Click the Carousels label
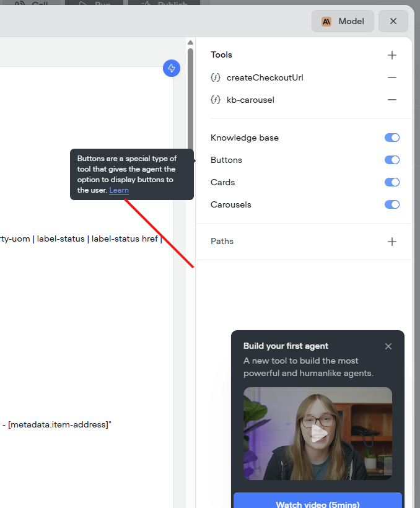The image size is (420, 508). click(x=230, y=205)
